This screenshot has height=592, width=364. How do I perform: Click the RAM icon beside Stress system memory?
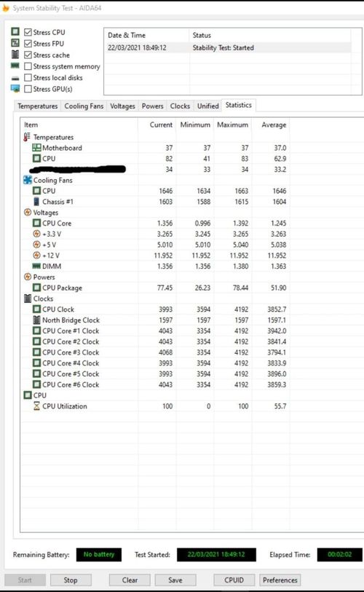click(15, 66)
